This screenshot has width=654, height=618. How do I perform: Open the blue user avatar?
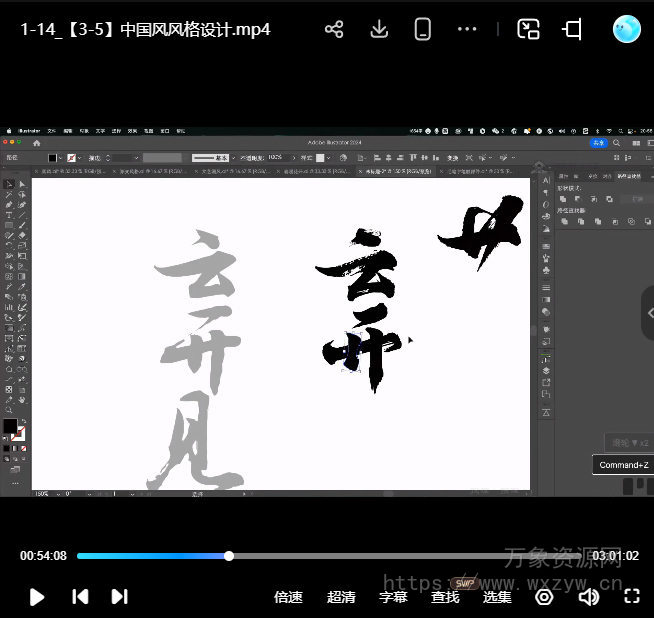tap(627, 29)
